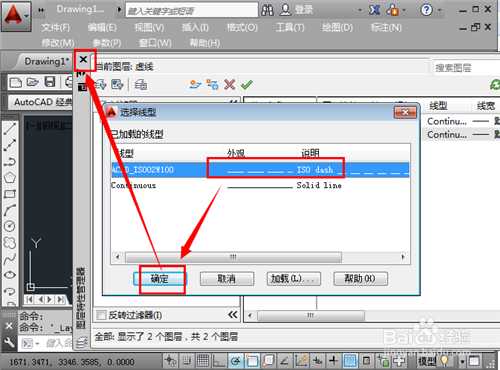Select the Circle tool

[x=10, y=226]
